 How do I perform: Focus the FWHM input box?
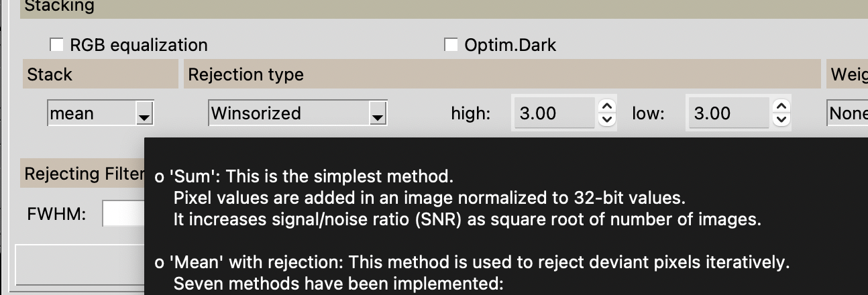(x=123, y=215)
